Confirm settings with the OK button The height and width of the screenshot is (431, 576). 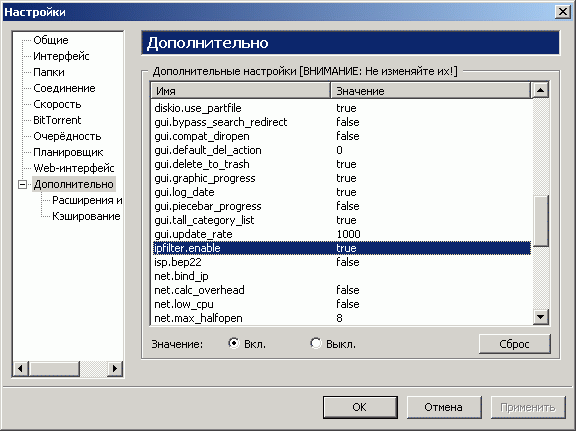pyautogui.click(x=360, y=407)
